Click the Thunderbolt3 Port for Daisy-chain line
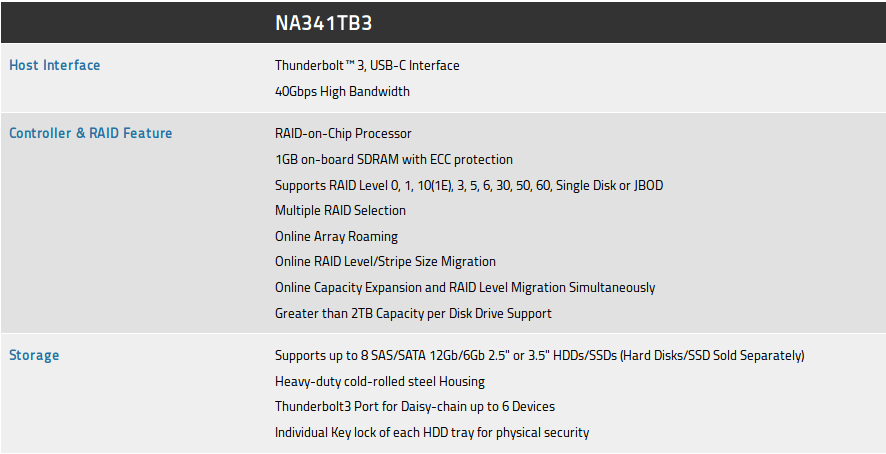886x454 pixels. [x=414, y=406]
